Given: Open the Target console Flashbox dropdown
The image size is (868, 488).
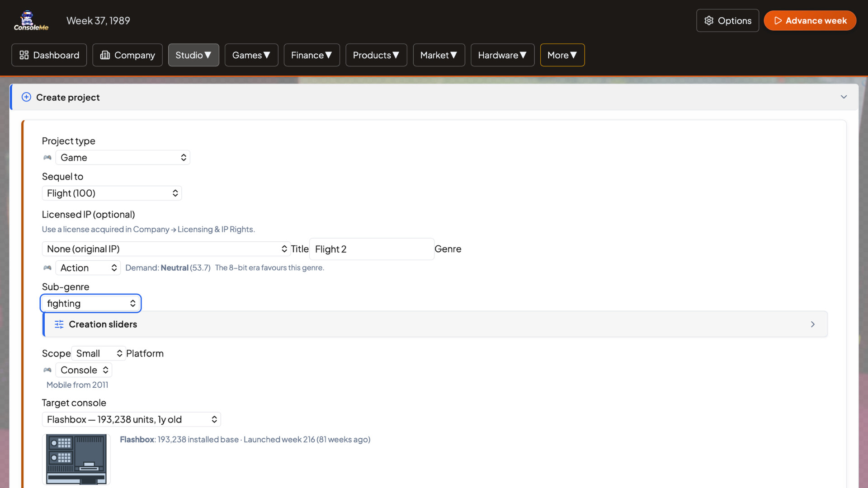Looking at the screenshot, I should 131,419.
